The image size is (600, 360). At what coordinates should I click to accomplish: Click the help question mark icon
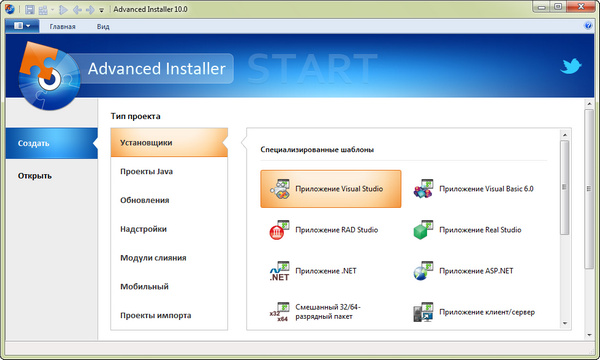(589, 26)
